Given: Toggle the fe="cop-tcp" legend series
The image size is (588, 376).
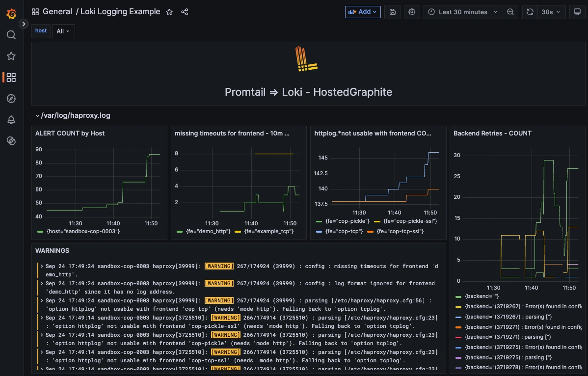Looking at the screenshot, I should coord(344,231).
